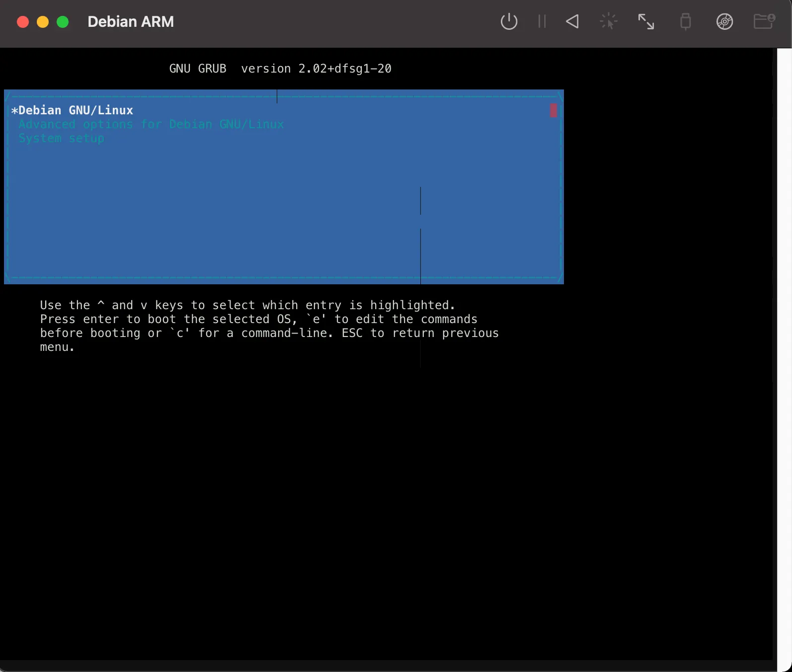The height and width of the screenshot is (672, 792).
Task: Click the power button to shut down the VM
Action: (509, 21)
